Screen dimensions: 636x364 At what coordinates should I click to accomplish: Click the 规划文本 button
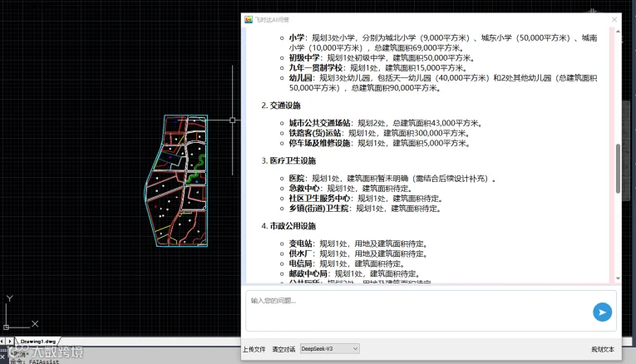[x=603, y=349]
